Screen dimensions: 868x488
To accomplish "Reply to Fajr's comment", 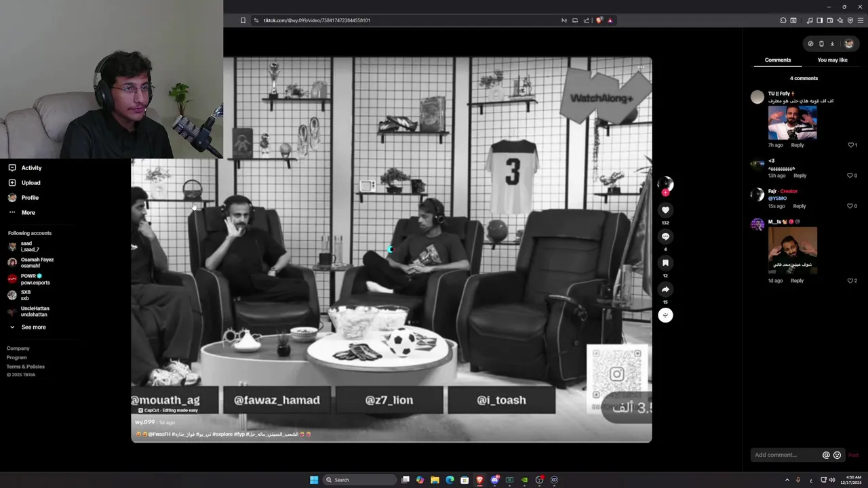I will [800, 206].
